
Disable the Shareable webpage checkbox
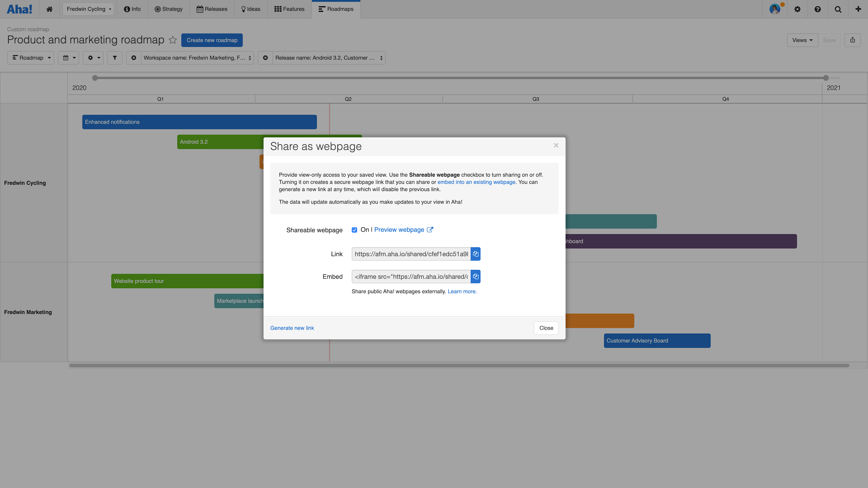pyautogui.click(x=354, y=230)
